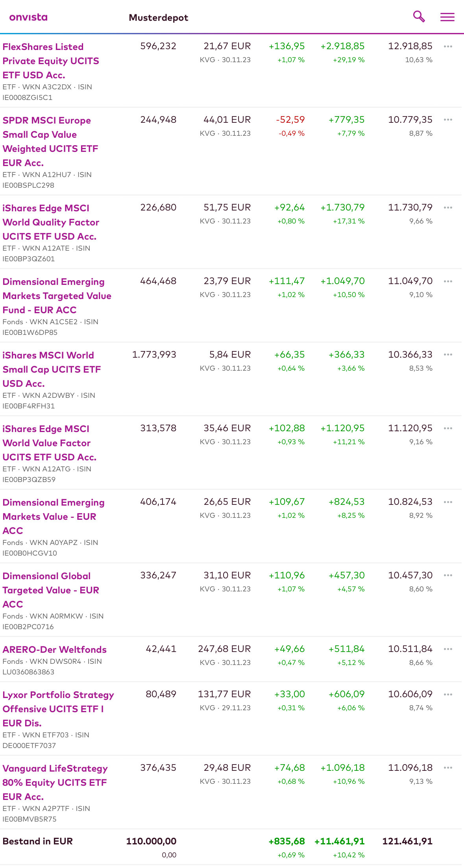Open the hamburger menu
464x868 pixels.
(447, 17)
